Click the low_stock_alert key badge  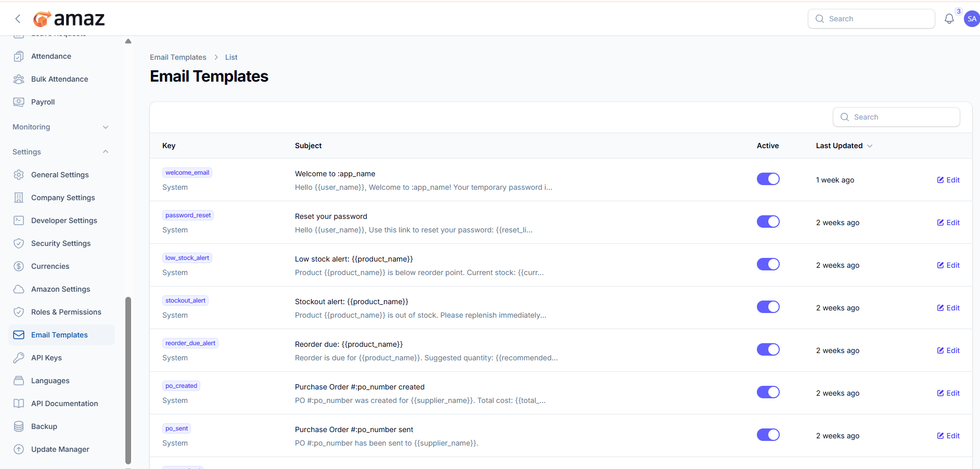187,258
